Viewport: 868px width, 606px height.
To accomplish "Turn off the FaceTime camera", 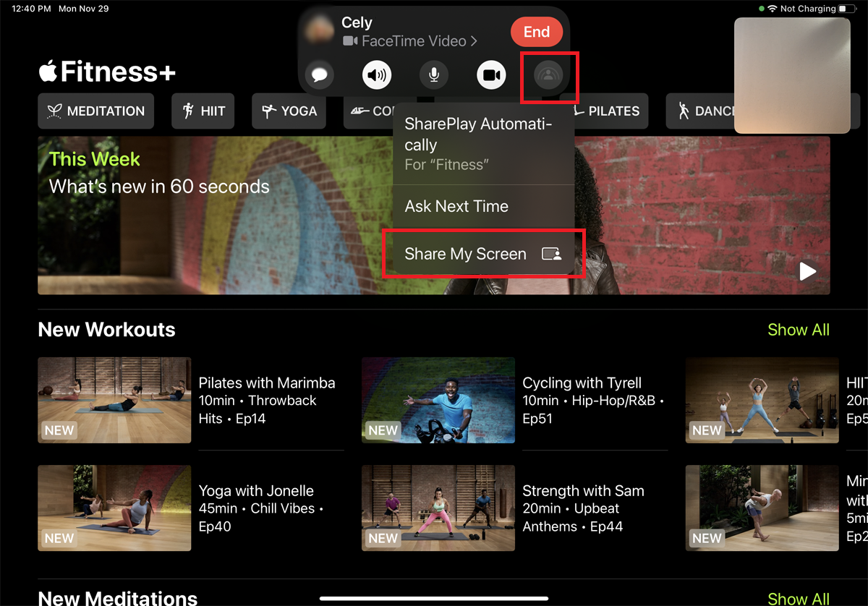I will click(x=491, y=74).
